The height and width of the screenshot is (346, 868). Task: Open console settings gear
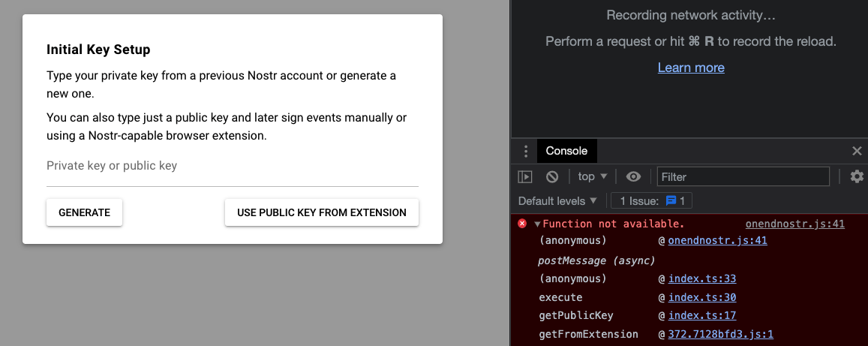click(857, 176)
